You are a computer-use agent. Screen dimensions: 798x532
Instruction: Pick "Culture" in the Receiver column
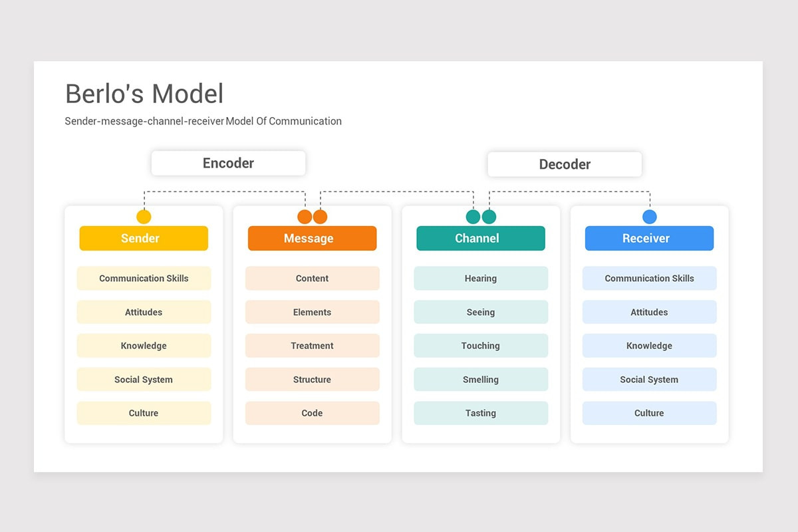coord(650,413)
